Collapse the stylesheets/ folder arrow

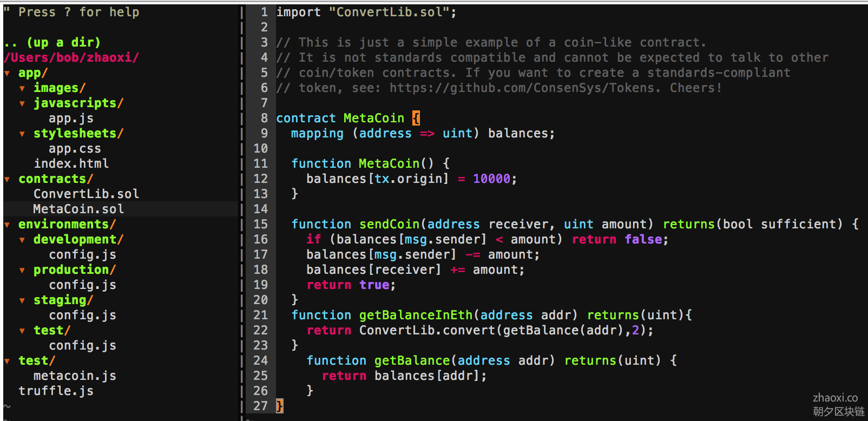point(22,134)
